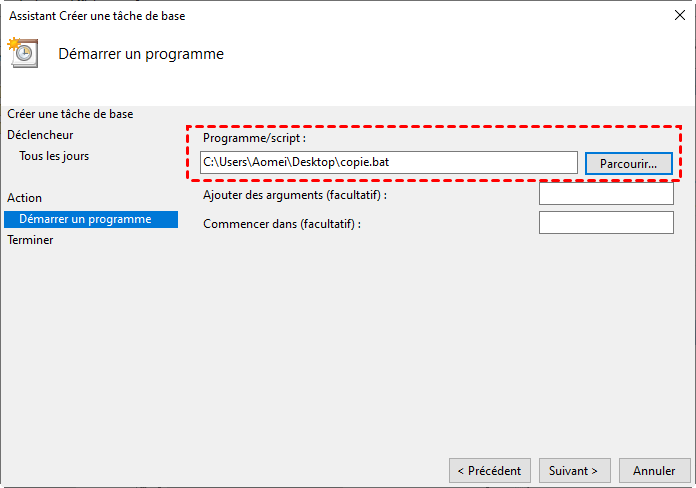Continue with the Suivant button
This screenshot has height=488, width=696.
574,470
